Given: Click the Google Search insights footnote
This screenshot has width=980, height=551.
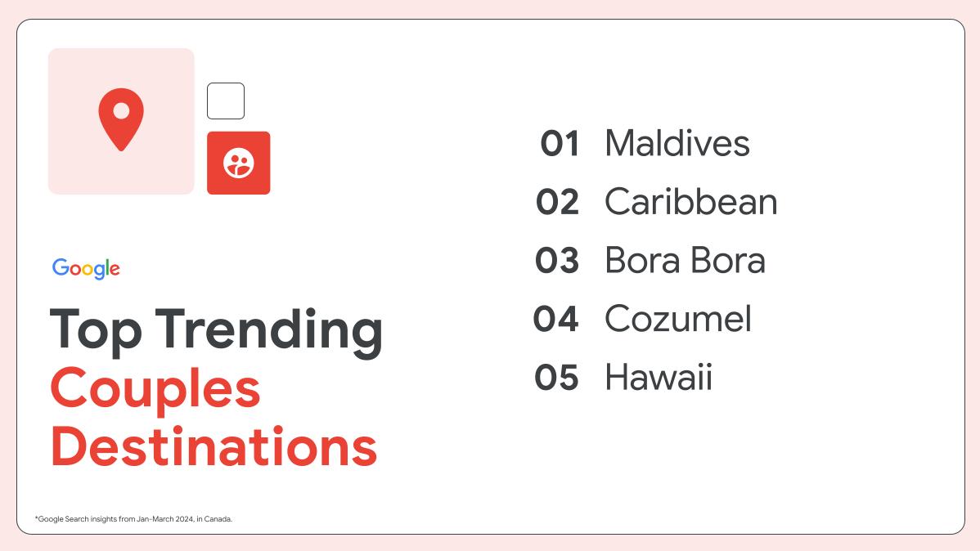Looking at the screenshot, I should pos(133,519).
